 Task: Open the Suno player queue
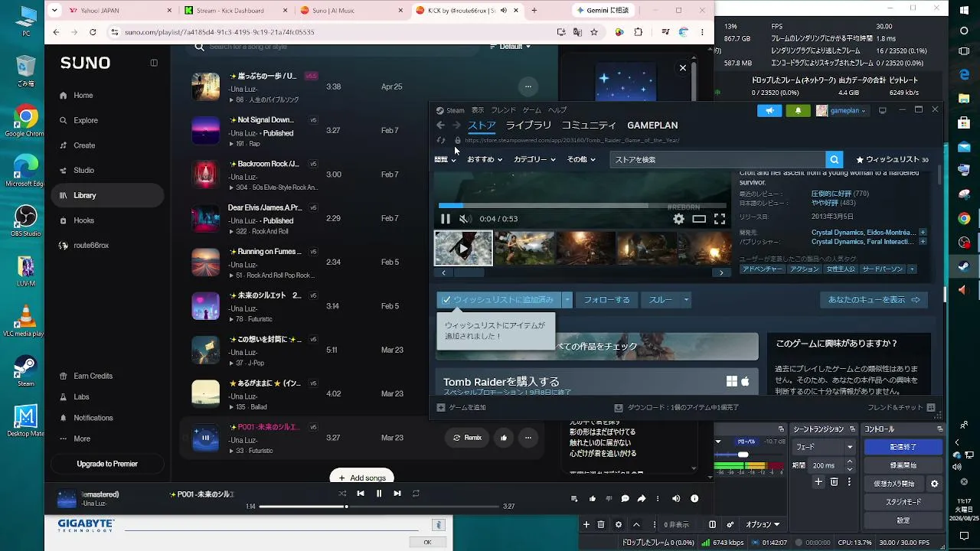(x=574, y=499)
